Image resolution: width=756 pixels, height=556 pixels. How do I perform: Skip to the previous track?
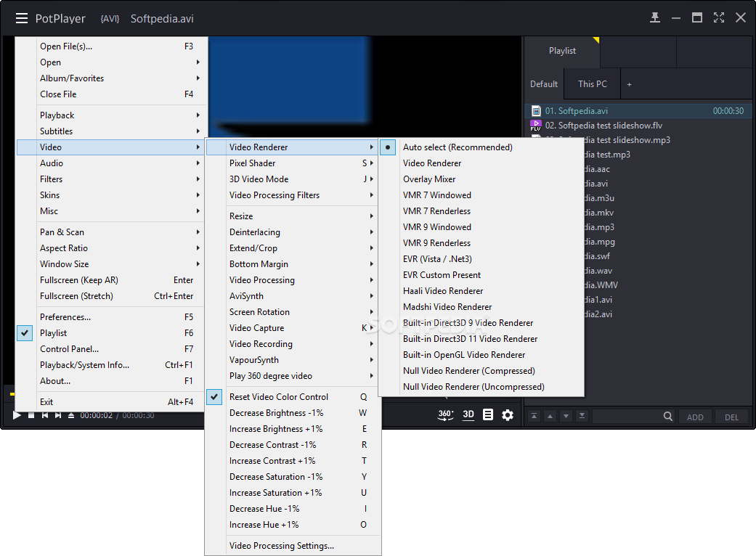point(45,415)
